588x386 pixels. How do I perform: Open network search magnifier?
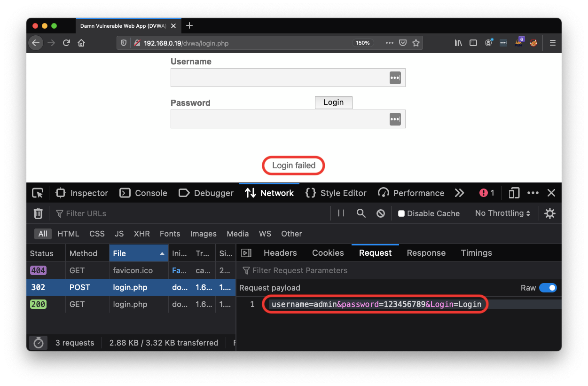tap(361, 213)
